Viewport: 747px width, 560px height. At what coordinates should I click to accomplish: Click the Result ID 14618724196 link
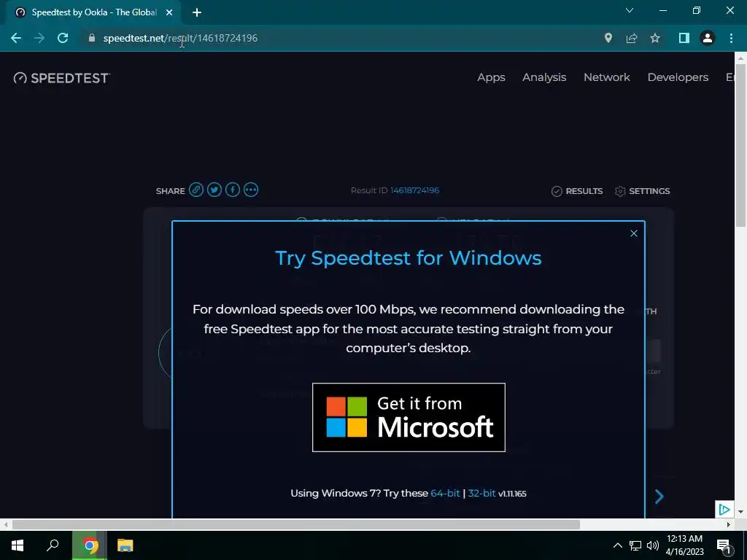point(414,190)
